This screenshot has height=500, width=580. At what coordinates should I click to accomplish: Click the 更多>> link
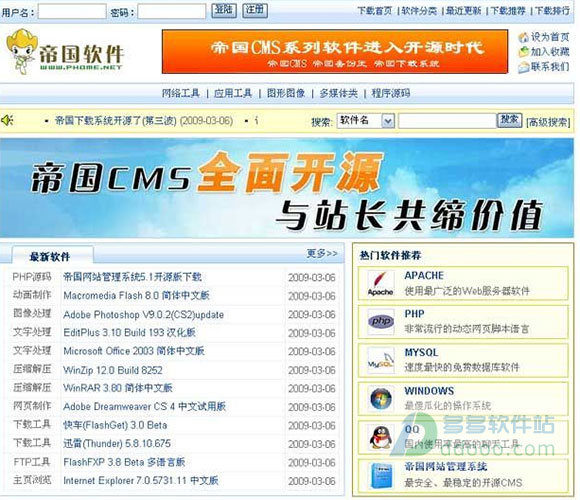point(322,253)
